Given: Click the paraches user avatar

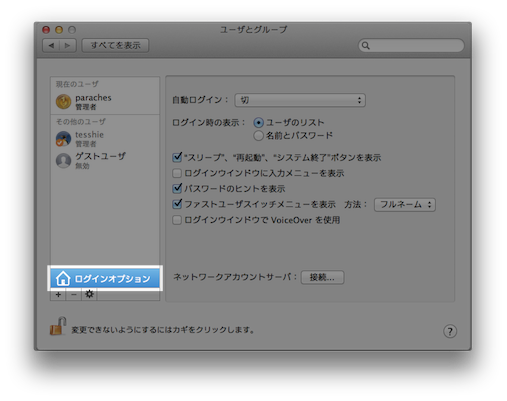Looking at the screenshot, I should [x=63, y=102].
